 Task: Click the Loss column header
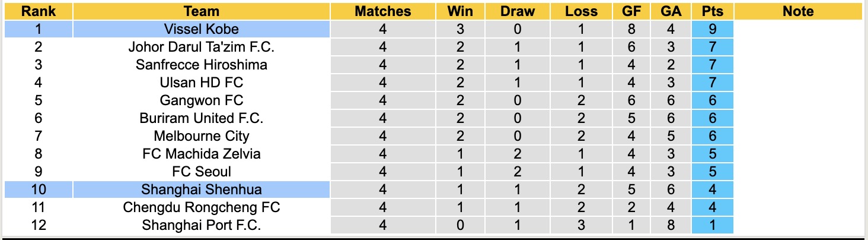(581, 11)
